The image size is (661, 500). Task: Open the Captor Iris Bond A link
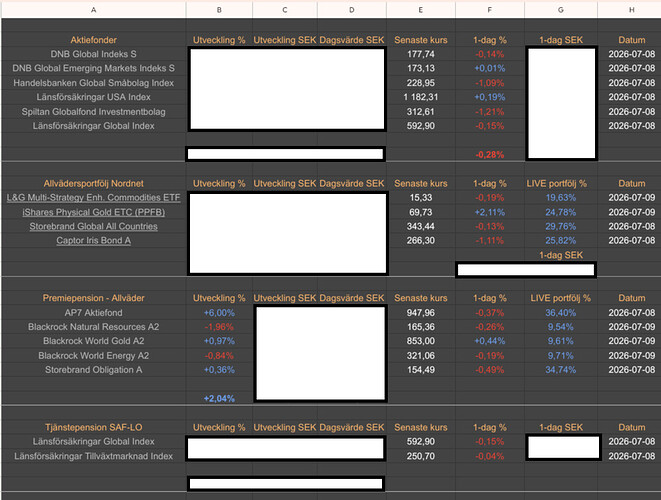click(x=93, y=241)
